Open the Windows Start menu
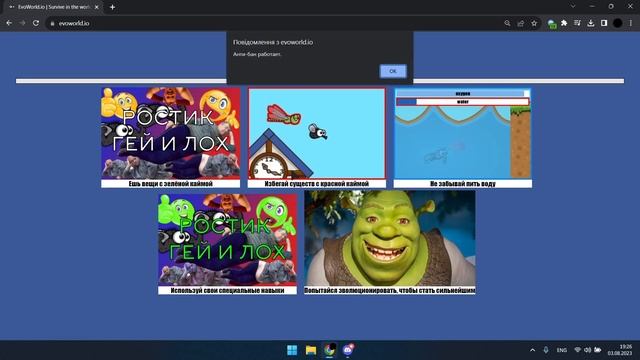 pyautogui.click(x=292, y=350)
